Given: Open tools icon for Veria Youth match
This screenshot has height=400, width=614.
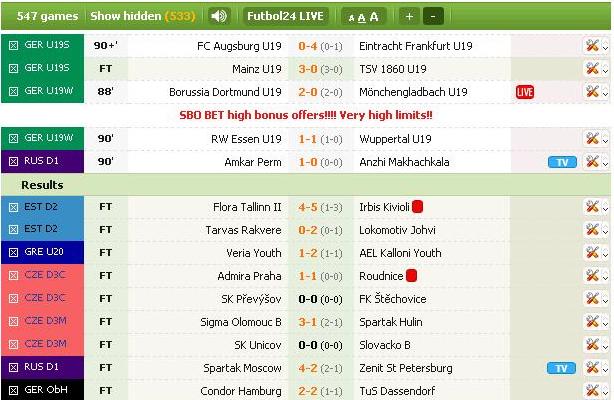Looking at the screenshot, I should point(592,252).
